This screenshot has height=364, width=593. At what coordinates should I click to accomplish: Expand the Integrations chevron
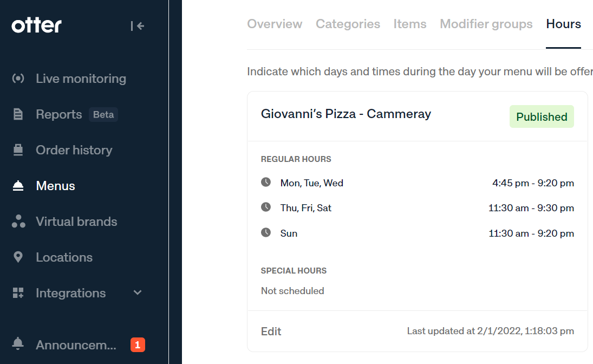[138, 292]
